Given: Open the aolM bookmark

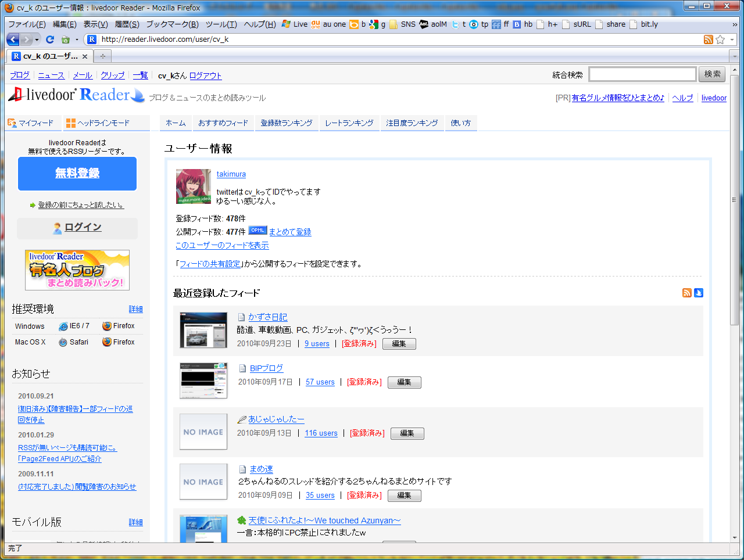Looking at the screenshot, I should coord(433,24).
